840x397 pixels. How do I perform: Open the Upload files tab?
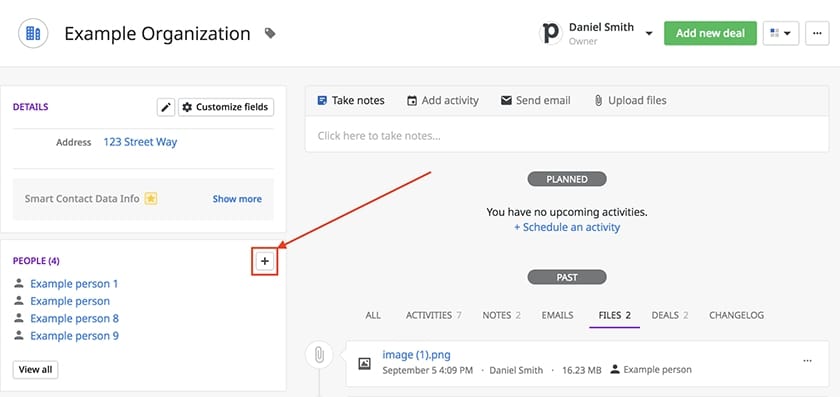tap(631, 100)
